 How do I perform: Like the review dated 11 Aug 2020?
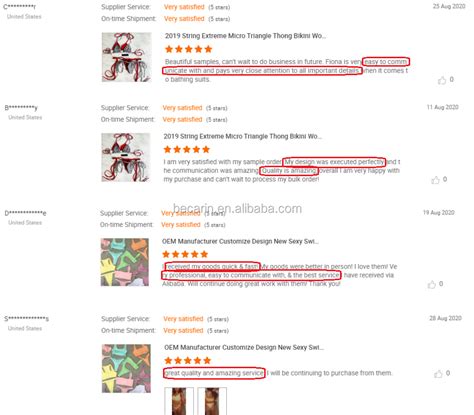click(x=435, y=180)
